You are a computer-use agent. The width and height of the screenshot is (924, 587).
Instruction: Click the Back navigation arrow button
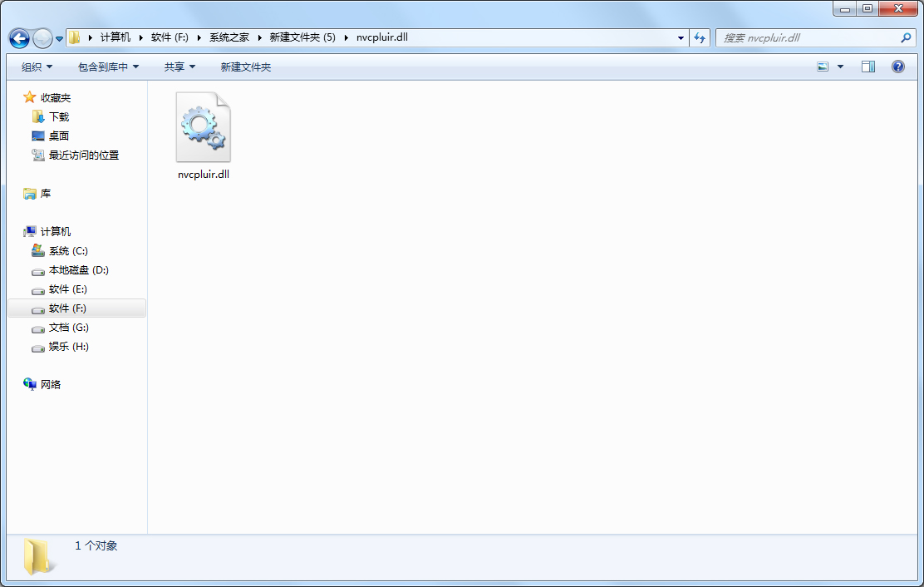(19, 38)
